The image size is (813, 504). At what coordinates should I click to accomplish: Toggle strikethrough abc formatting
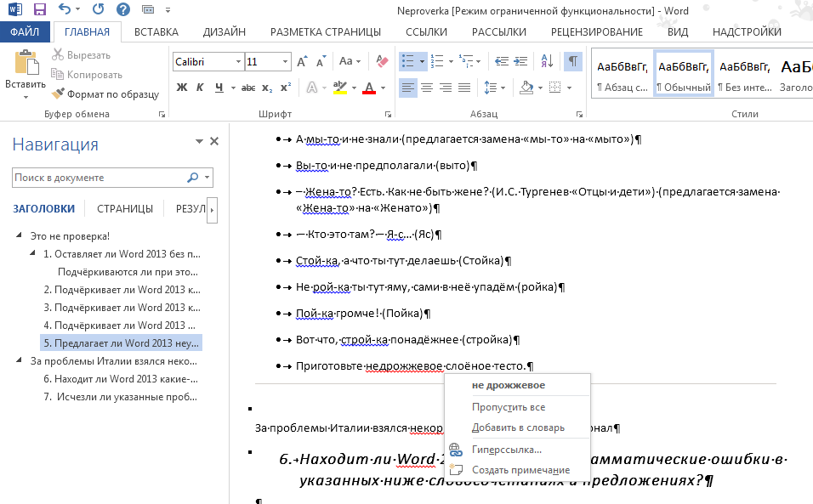pos(248,88)
